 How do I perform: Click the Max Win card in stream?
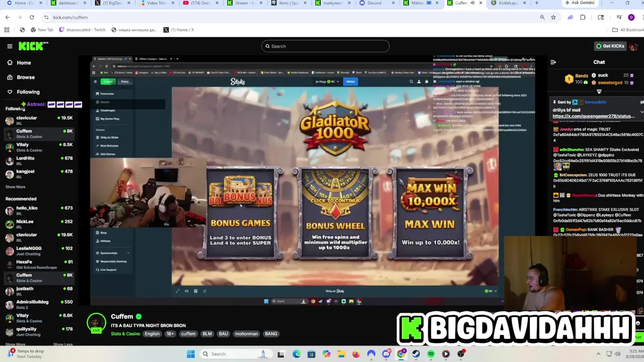click(x=430, y=214)
